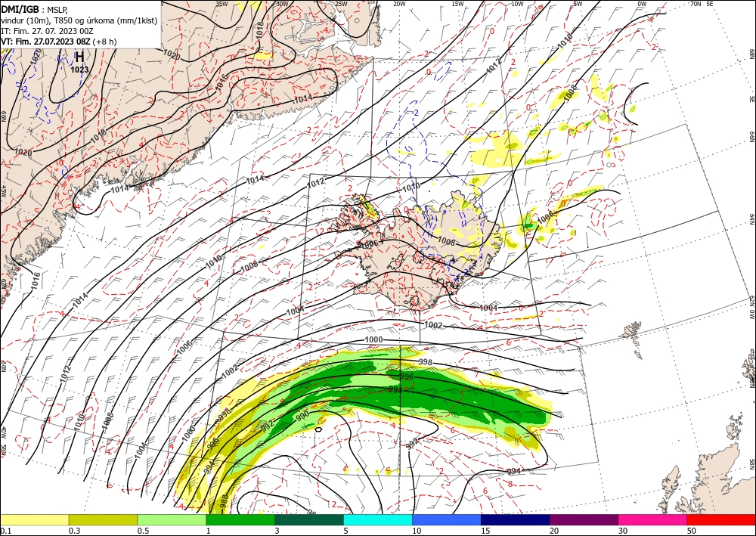Click the 0.1 legend value
The height and width of the screenshot is (536, 756).
click(x=5, y=531)
